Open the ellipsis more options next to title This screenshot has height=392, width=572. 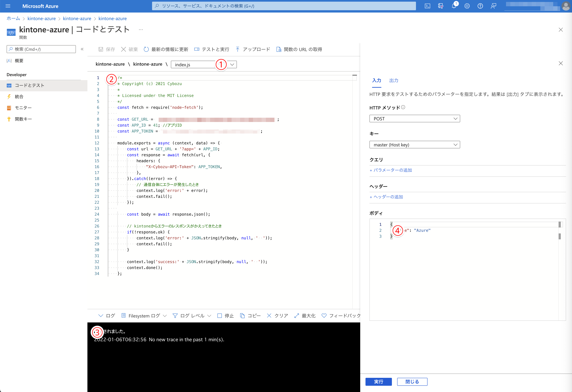point(141,30)
